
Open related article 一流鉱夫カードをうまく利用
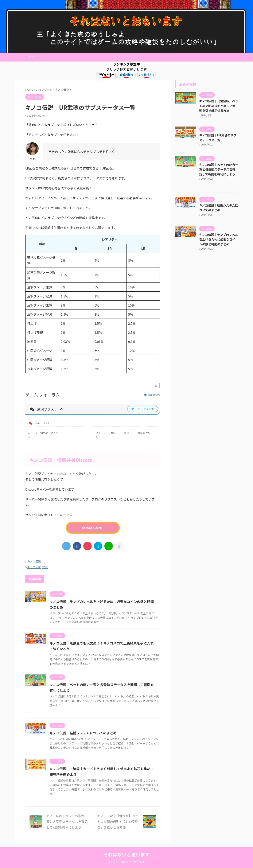coord(102,772)
